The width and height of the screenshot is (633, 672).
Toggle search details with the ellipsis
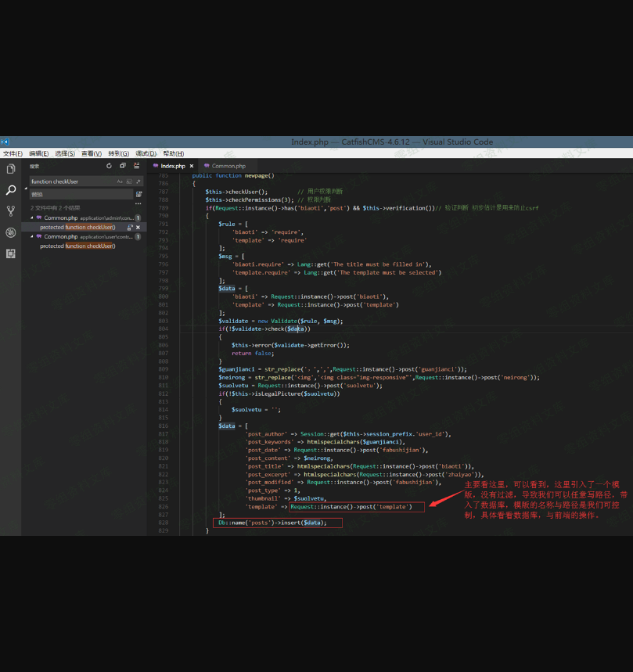tap(138, 203)
